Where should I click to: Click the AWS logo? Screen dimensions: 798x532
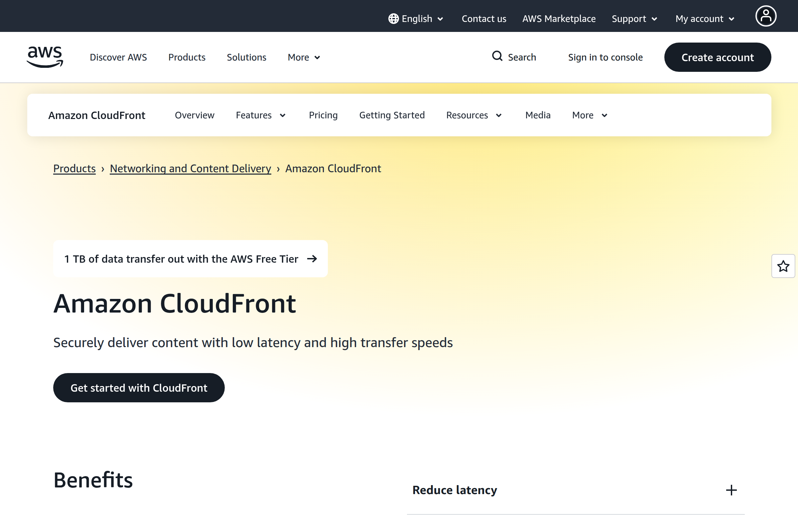click(45, 57)
